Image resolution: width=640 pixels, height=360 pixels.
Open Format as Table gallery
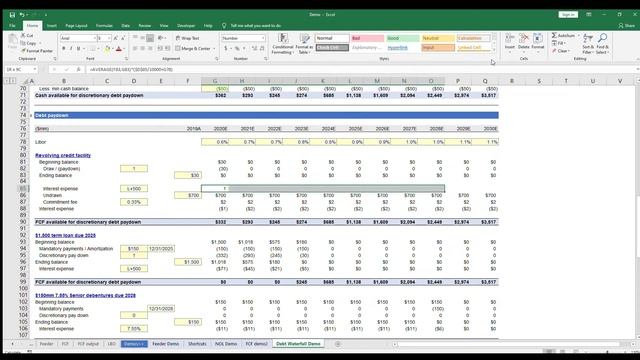click(304, 44)
